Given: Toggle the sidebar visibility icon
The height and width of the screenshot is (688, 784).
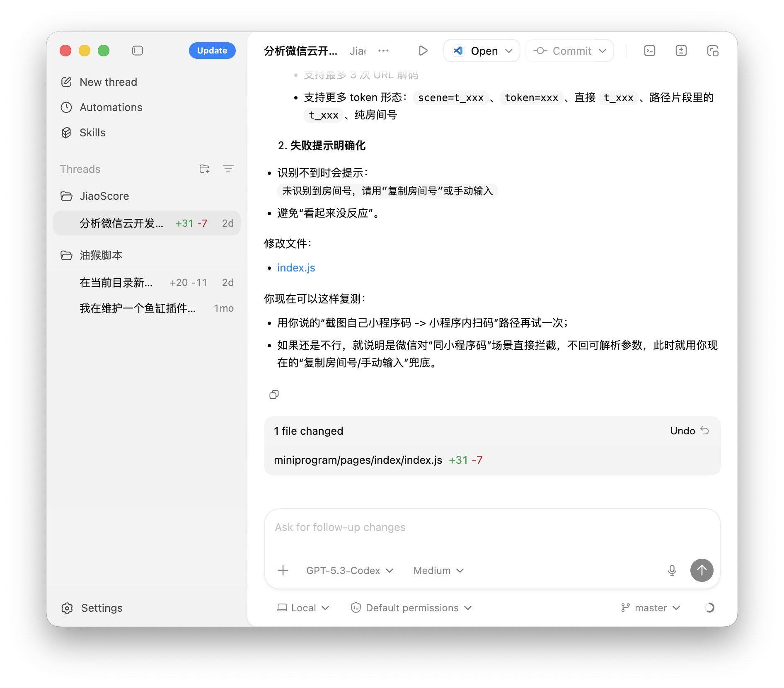Looking at the screenshot, I should click(x=138, y=51).
